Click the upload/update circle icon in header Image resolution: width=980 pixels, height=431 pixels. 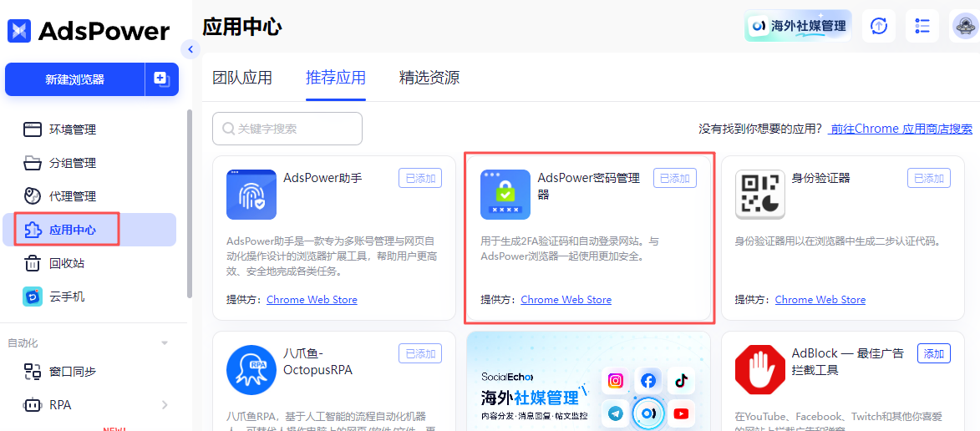pos(880,26)
